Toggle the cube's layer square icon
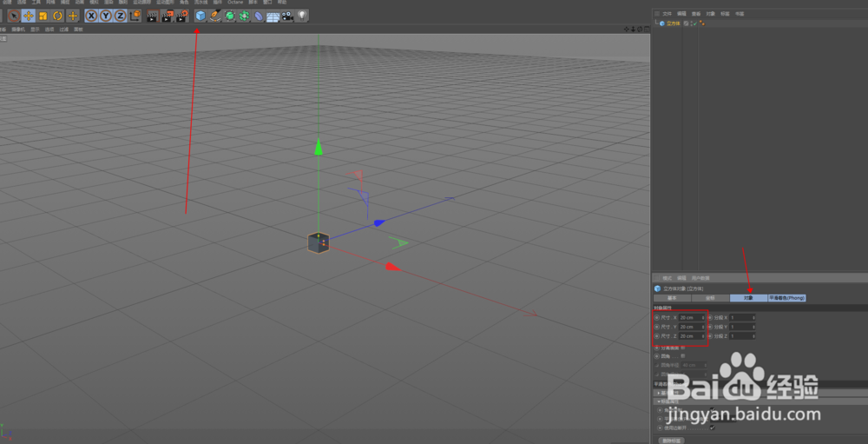The height and width of the screenshot is (444, 868). coord(686,23)
